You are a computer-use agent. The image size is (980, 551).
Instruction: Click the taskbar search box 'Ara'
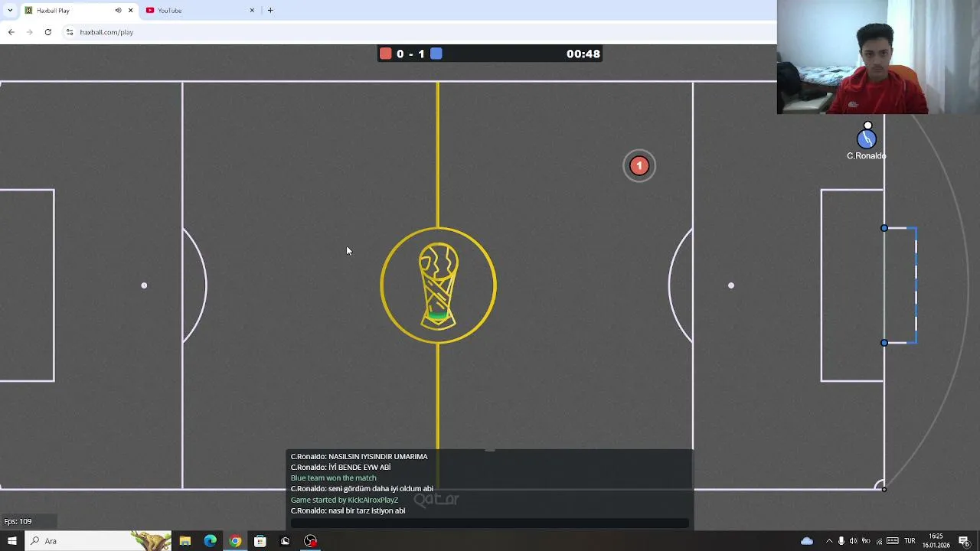100,541
